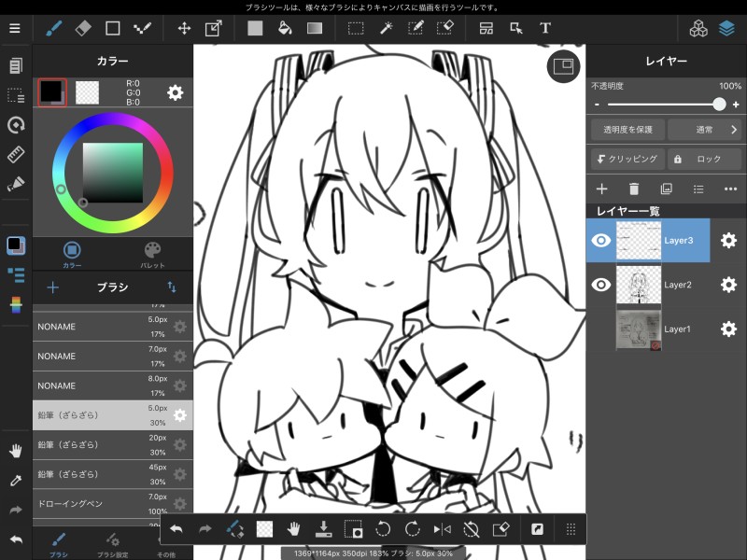Viewport: 747px width, 560px height.
Task: Select the selection eraser tool
Action: click(x=445, y=29)
